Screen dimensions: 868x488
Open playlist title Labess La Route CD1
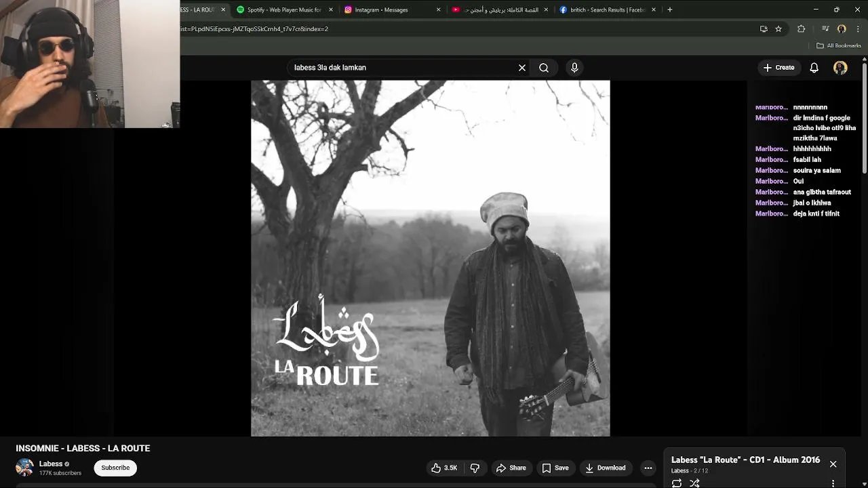click(745, 460)
